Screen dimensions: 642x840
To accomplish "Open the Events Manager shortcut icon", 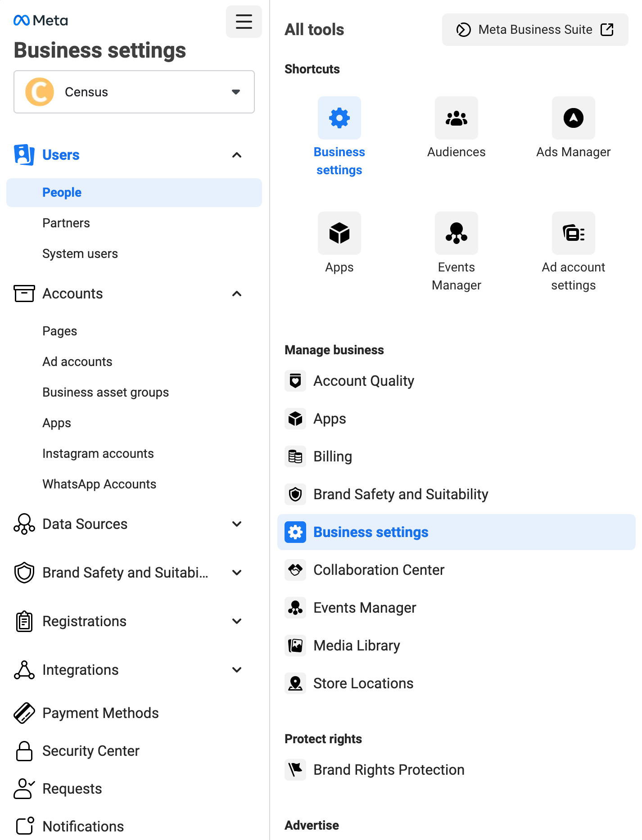I will coord(456,234).
